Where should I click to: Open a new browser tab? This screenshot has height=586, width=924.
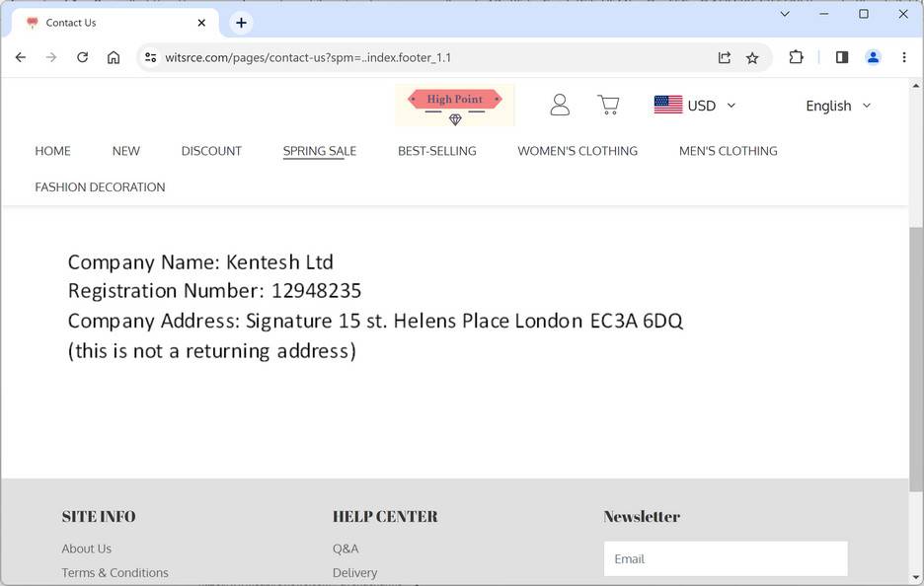(x=241, y=23)
